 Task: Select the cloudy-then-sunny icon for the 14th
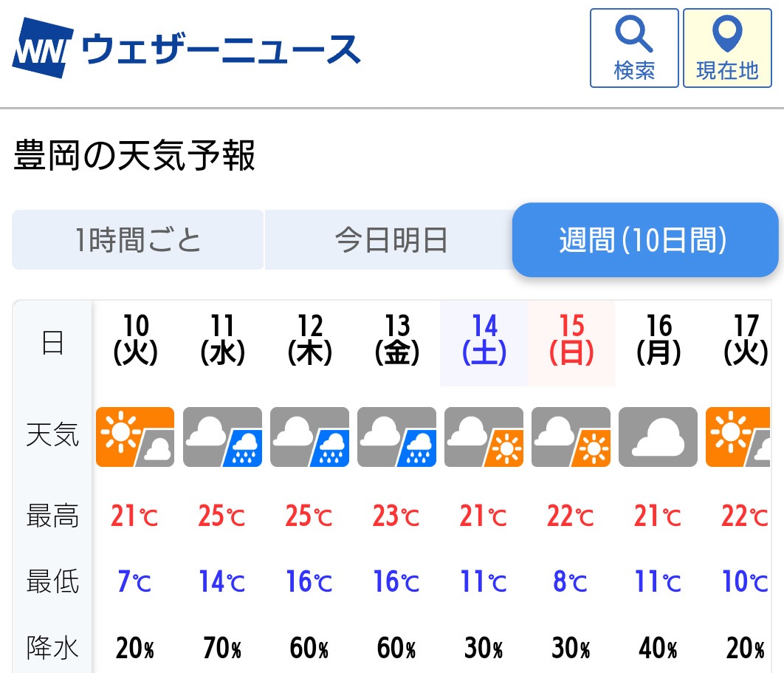pos(484,437)
